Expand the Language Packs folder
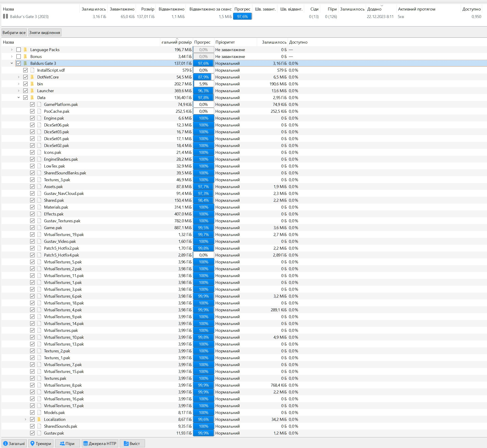487x448 pixels. pos(12,50)
